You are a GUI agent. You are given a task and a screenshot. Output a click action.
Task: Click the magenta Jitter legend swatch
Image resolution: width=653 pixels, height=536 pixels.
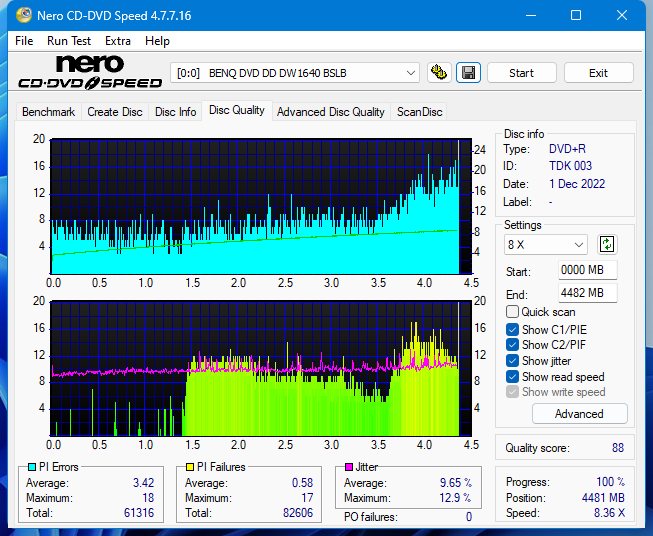click(349, 467)
